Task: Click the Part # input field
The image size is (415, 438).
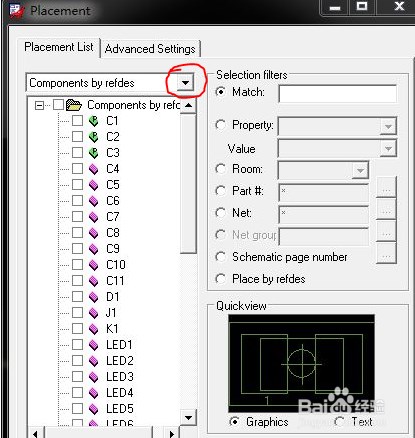Action: tap(324, 192)
